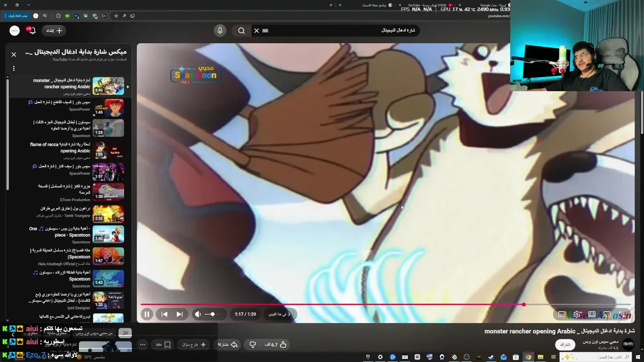Screen dimensions: 644x362
Task: Click the media controls toolbar icon
Action: pos(45,16)
